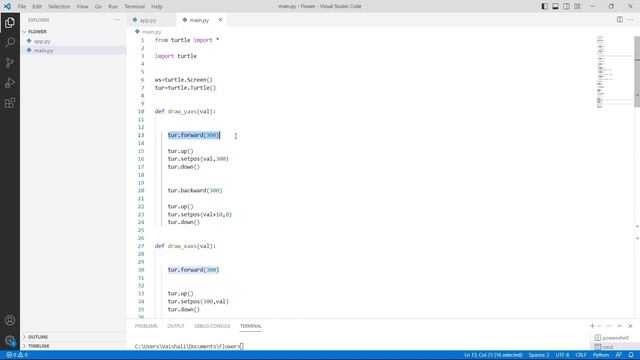This screenshot has width=640, height=360.
Task: Open the Extensions view
Action: (x=10, y=103)
